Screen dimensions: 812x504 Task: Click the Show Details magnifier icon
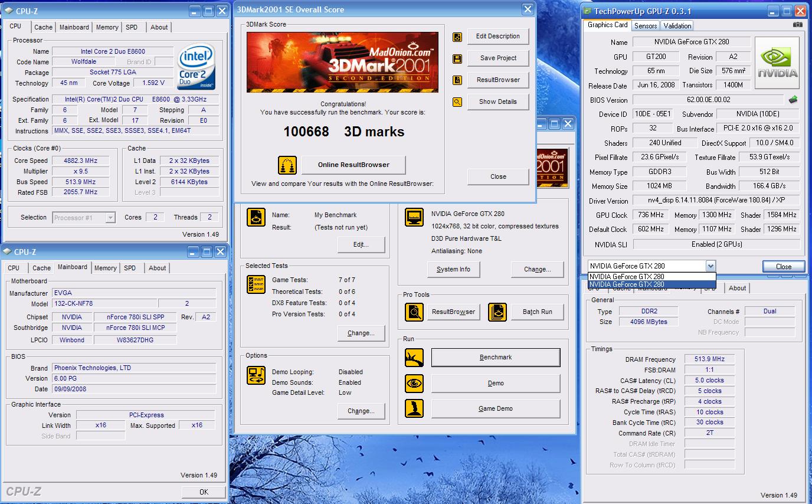coord(457,102)
